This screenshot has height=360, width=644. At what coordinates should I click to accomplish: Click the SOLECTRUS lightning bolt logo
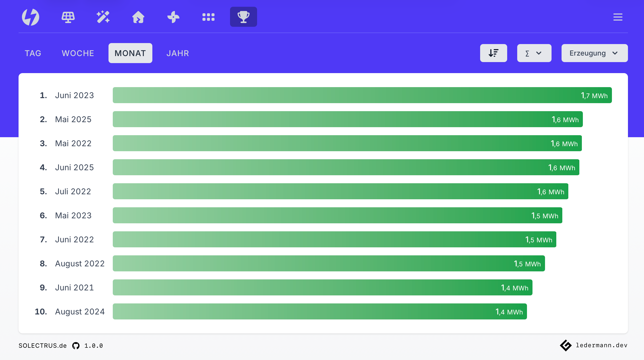tap(31, 17)
